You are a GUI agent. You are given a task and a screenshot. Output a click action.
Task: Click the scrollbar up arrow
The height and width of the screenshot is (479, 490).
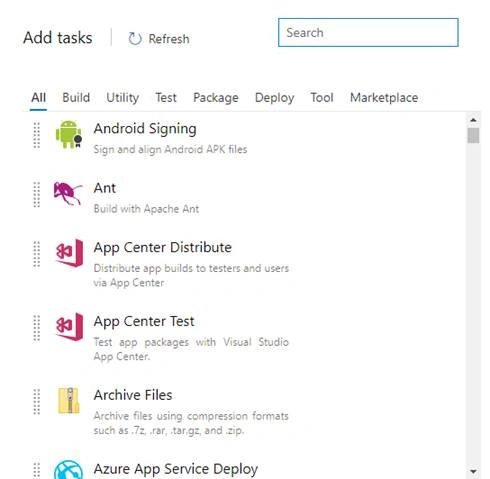473,120
